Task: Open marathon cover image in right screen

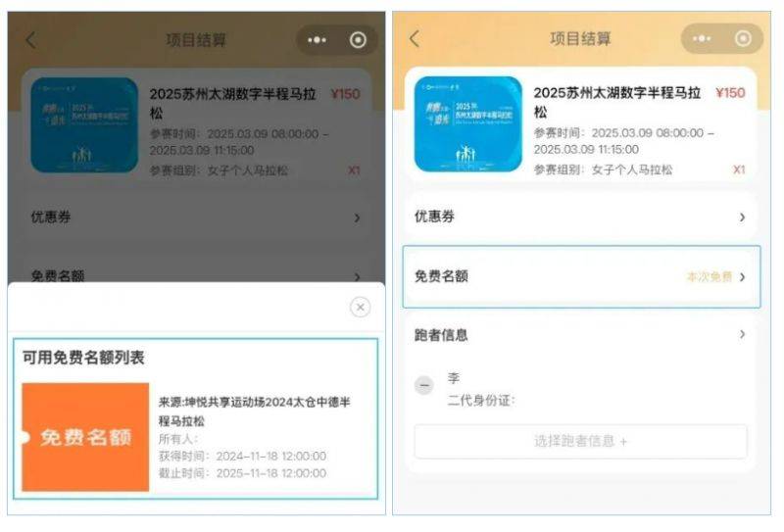Action: (x=468, y=124)
